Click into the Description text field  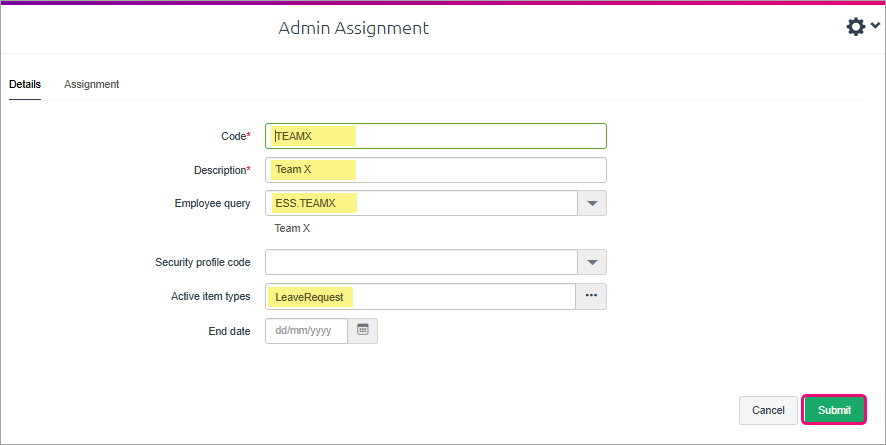coord(436,170)
